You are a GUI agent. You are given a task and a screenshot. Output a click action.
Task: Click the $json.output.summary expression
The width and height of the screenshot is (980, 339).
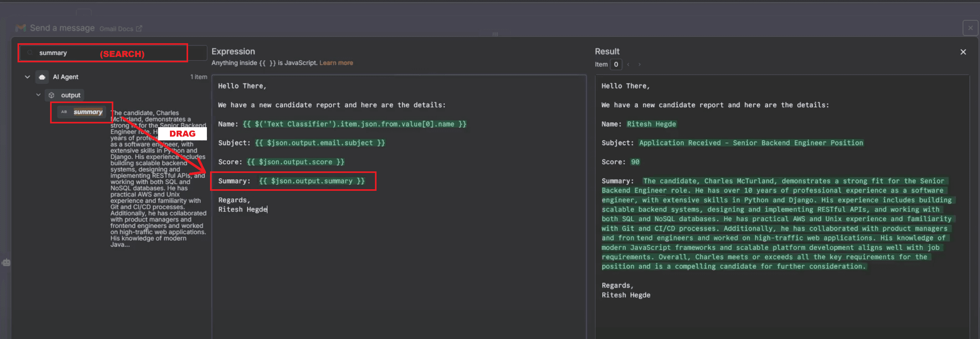(311, 181)
